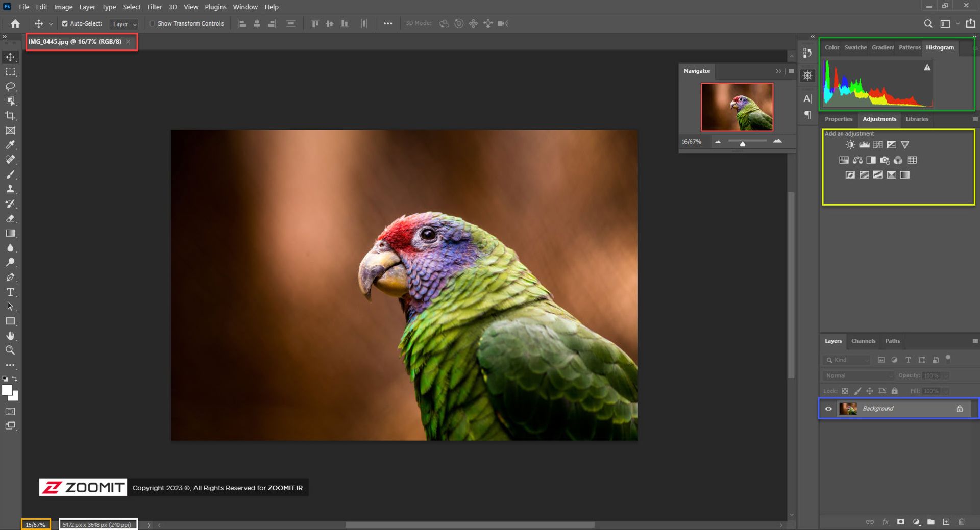The height and width of the screenshot is (530, 980).
Task: Select the Hand tool
Action: click(x=10, y=336)
